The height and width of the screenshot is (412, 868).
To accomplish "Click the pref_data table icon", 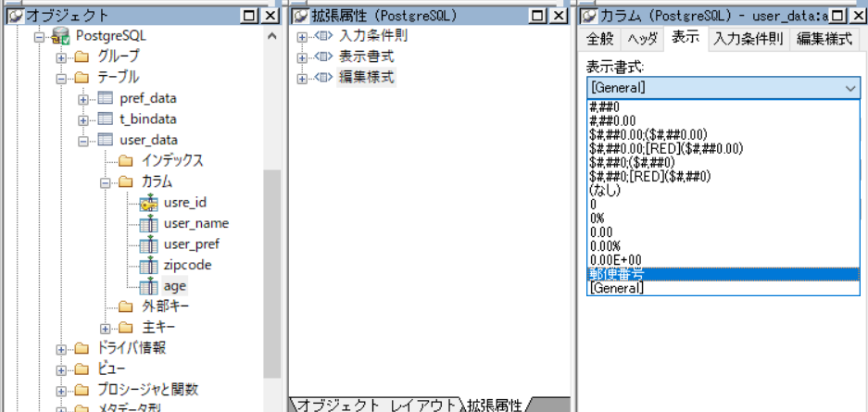I will point(105,98).
